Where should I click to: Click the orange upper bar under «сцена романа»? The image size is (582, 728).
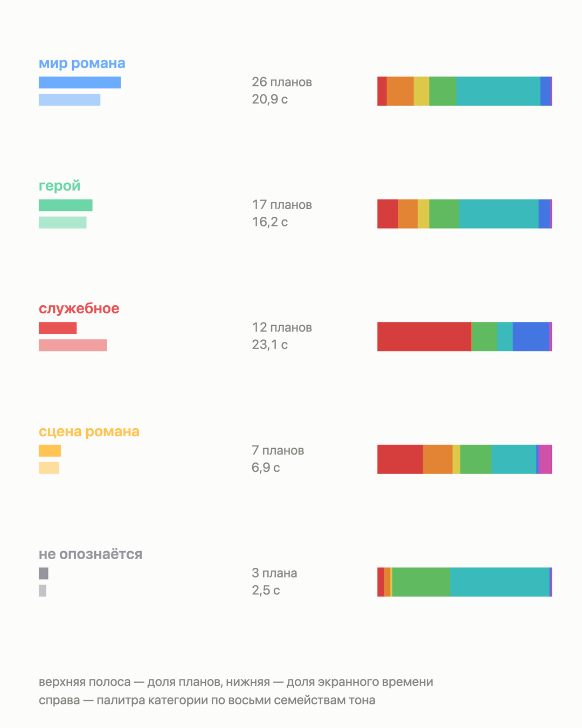(50, 451)
